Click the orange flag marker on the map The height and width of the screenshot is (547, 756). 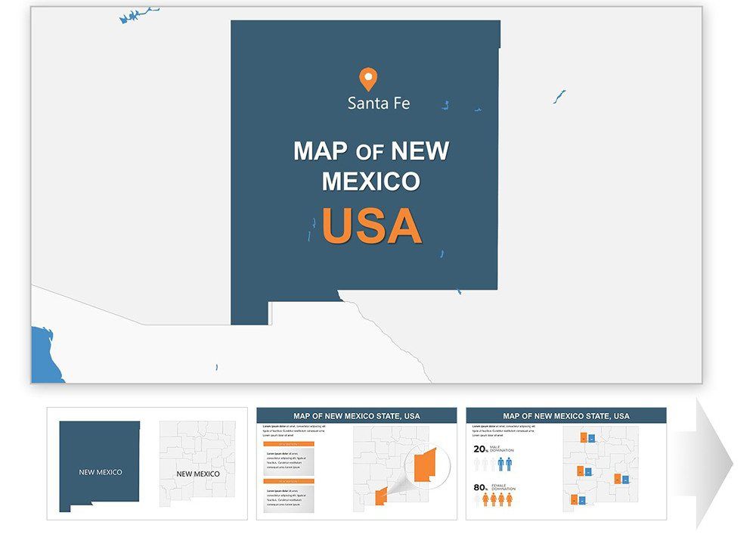582,437
